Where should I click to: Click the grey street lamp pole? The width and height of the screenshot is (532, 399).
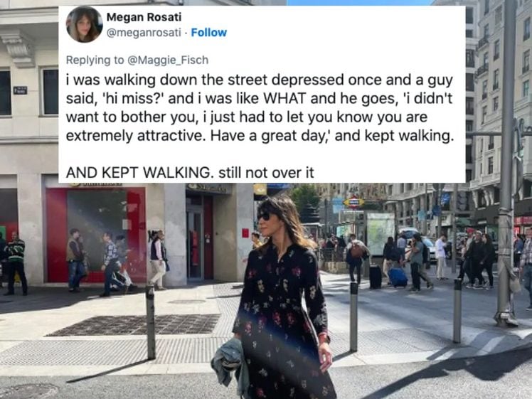click(x=506, y=163)
